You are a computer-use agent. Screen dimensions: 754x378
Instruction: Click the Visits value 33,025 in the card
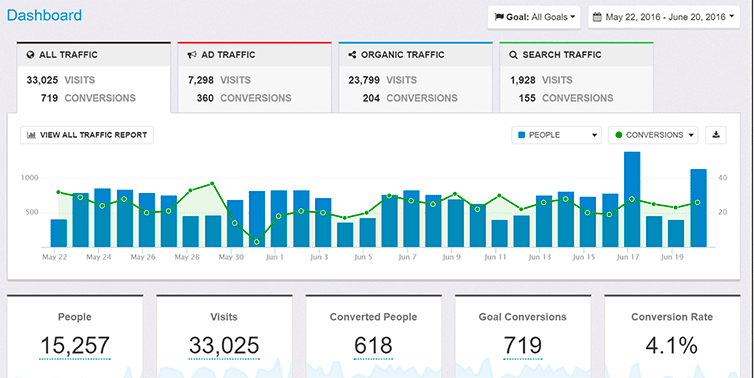tap(224, 345)
